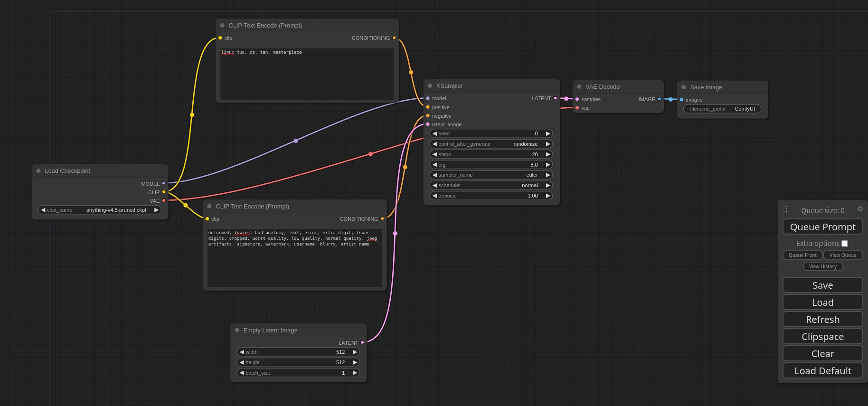Screen dimensions: 868x406
Task: Collapse the Empty Latent Image node
Action: [237, 330]
